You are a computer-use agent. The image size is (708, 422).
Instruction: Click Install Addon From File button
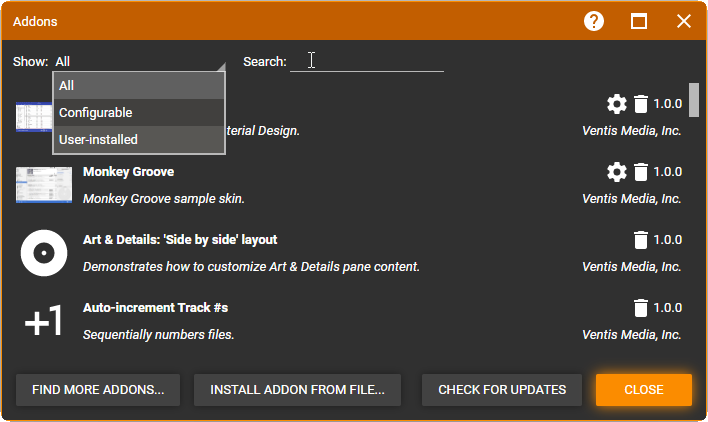tap(297, 390)
